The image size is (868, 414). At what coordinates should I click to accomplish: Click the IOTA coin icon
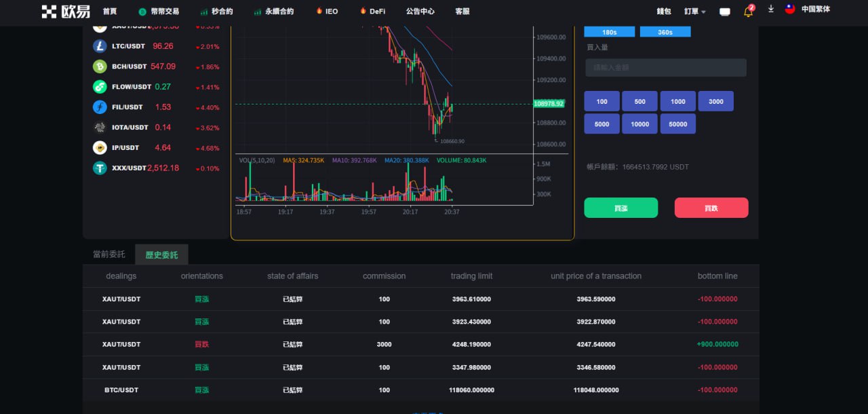click(100, 128)
